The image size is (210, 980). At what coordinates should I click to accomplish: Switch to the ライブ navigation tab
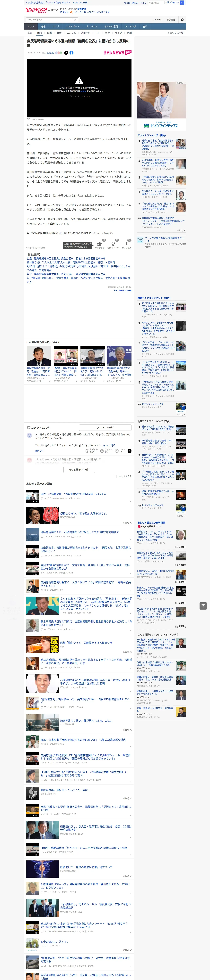(x=56, y=27)
